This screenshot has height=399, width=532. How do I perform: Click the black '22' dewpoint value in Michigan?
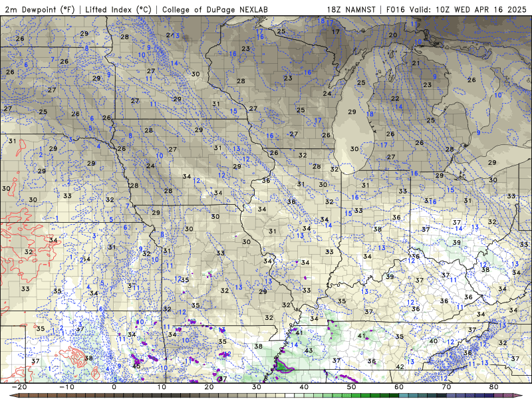[x=395, y=98]
